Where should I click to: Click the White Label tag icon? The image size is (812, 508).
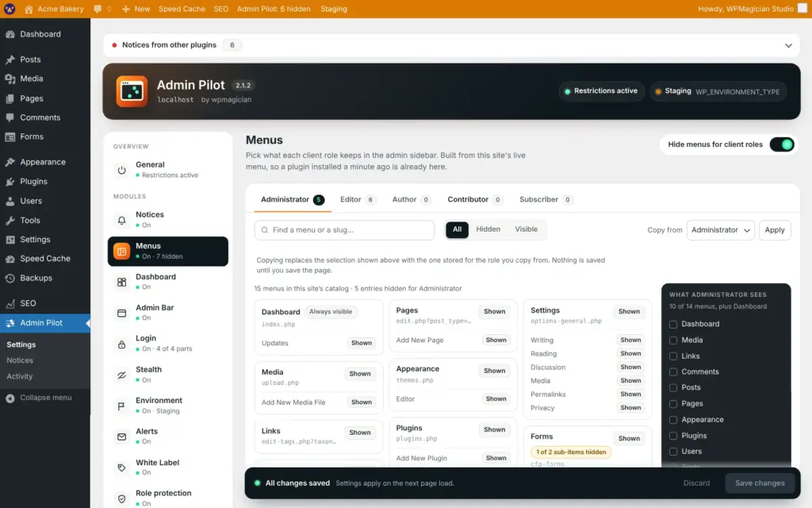[x=121, y=468]
